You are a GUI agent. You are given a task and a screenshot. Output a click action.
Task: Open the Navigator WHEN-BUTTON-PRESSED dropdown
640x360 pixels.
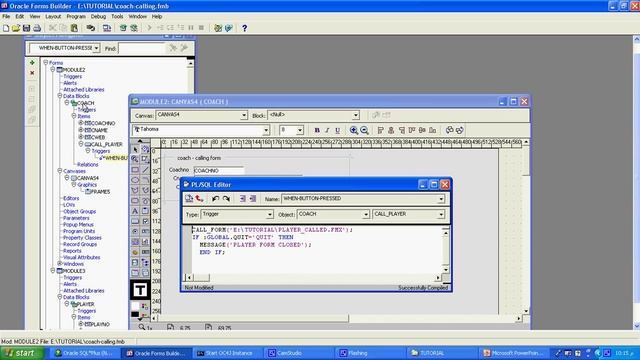tap(96, 48)
